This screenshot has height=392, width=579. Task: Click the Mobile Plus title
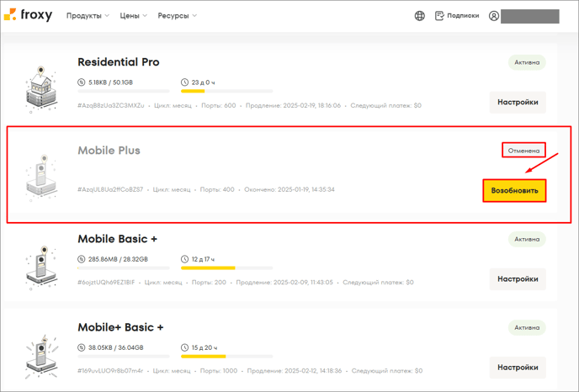[109, 151]
